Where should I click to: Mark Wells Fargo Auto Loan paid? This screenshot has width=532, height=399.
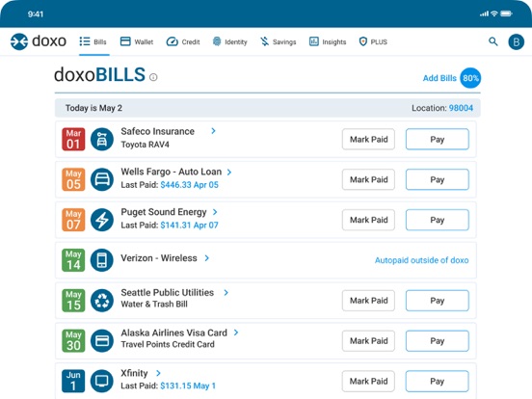(x=368, y=179)
